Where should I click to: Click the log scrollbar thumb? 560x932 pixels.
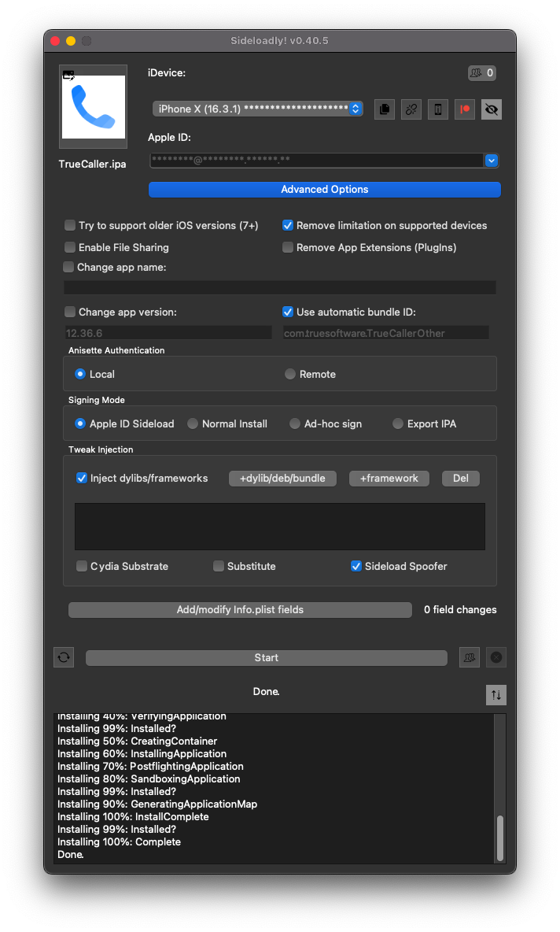coord(500,838)
